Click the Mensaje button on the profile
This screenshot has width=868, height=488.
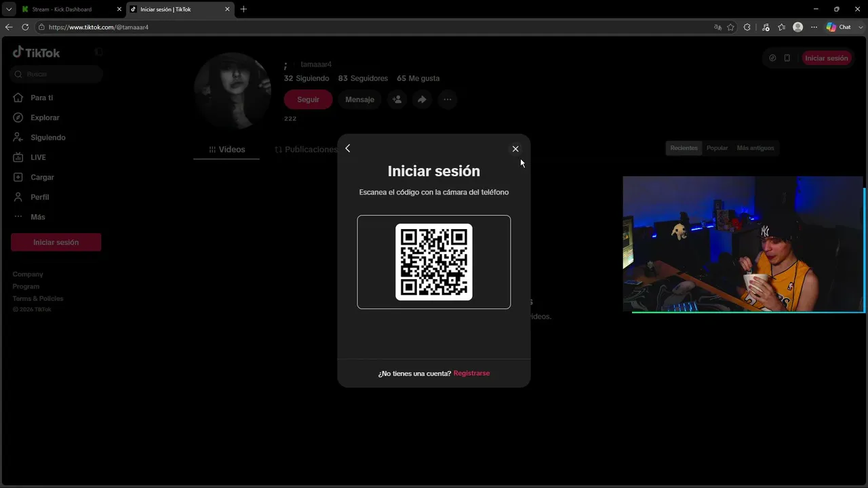tap(359, 100)
